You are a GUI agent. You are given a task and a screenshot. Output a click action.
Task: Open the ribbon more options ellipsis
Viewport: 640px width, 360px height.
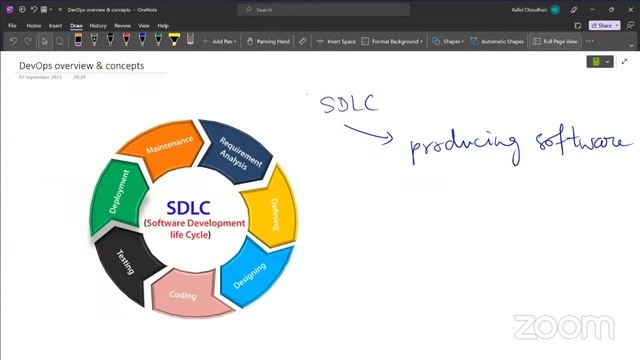click(x=590, y=41)
